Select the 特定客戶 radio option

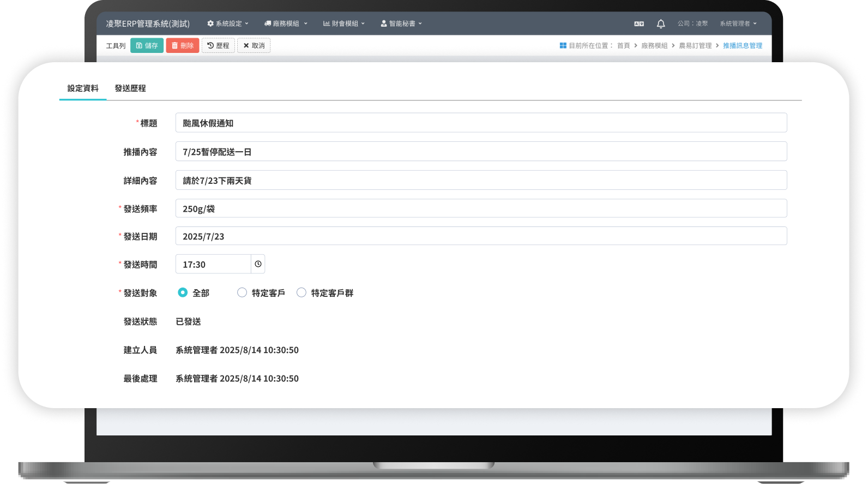[242, 292]
